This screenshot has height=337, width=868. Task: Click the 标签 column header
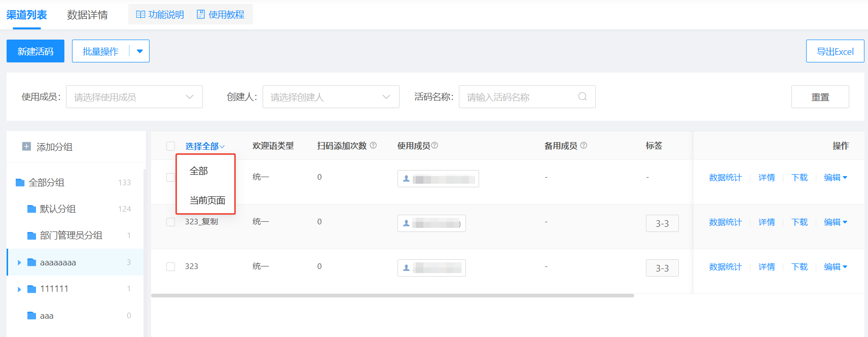(x=654, y=146)
